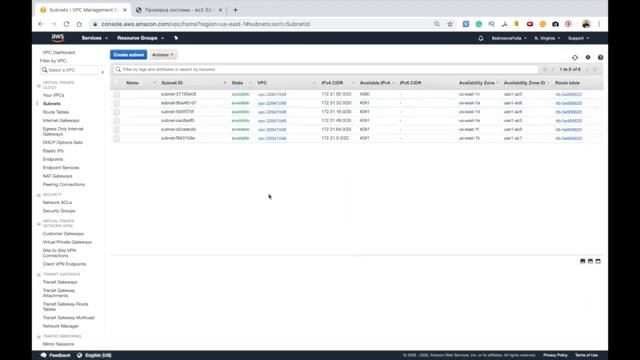
Task: Open the Chrome three-dot menu
Action: [599, 24]
